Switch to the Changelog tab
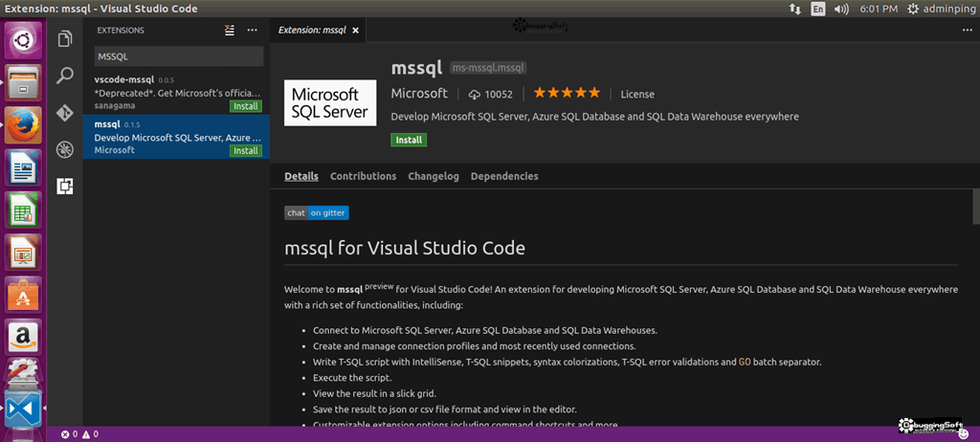This screenshot has height=442, width=980. 434,176
